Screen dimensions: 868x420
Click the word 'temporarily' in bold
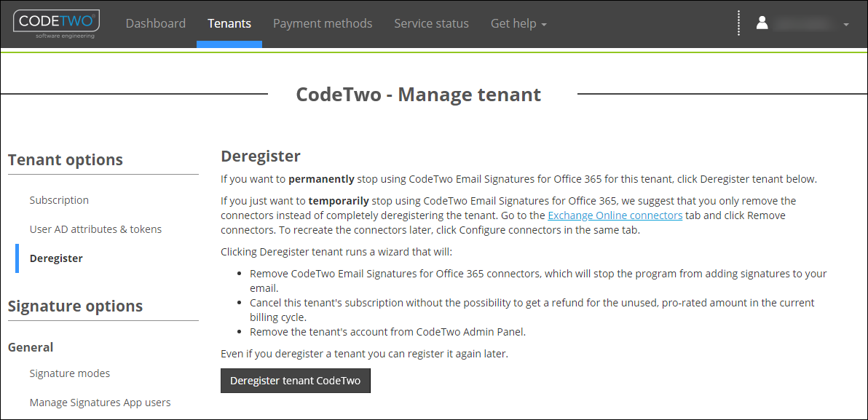point(339,200)
